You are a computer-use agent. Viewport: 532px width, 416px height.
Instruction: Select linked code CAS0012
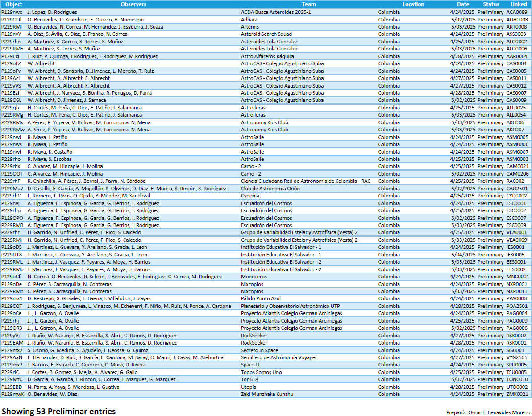516,86
